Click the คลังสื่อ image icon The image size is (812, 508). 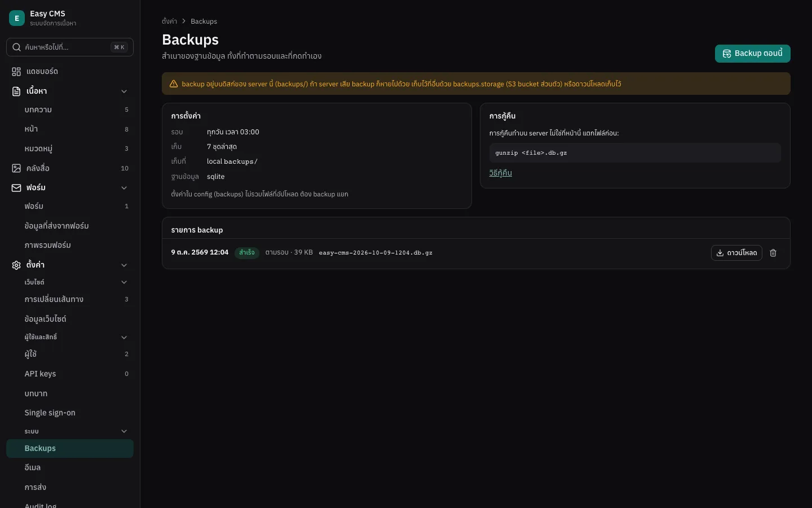16,168
